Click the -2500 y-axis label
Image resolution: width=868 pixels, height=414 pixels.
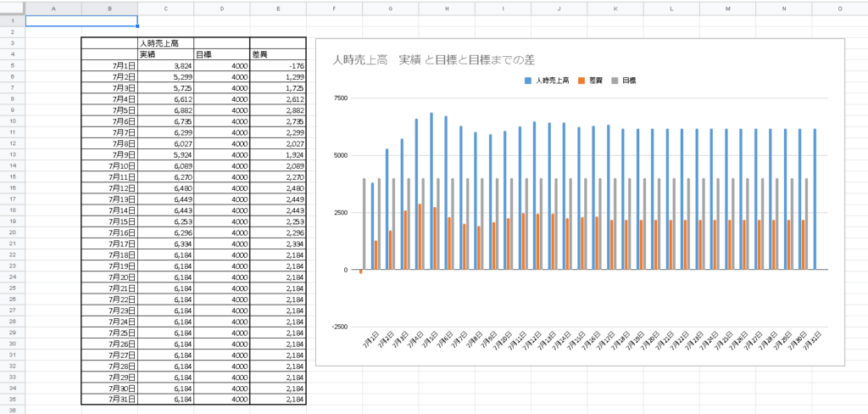[338, 327]
